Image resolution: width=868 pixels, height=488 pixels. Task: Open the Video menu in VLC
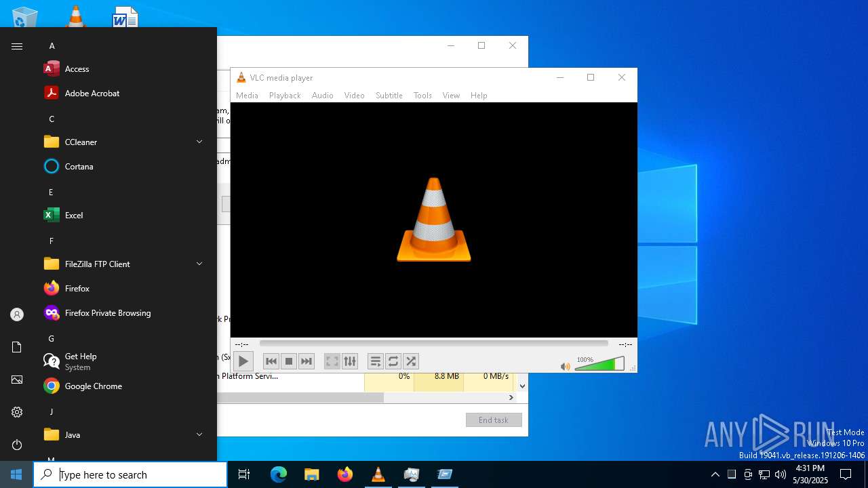[355, 96]
